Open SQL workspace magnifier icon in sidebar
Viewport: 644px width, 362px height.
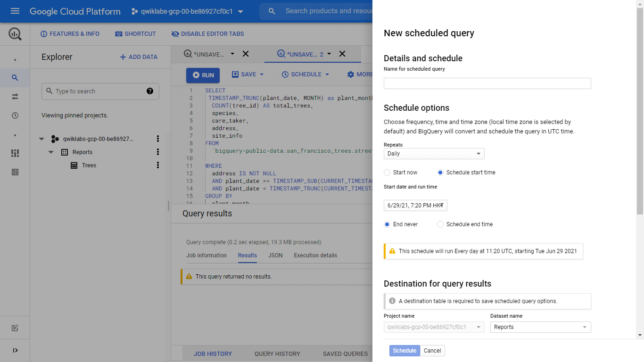15,78
